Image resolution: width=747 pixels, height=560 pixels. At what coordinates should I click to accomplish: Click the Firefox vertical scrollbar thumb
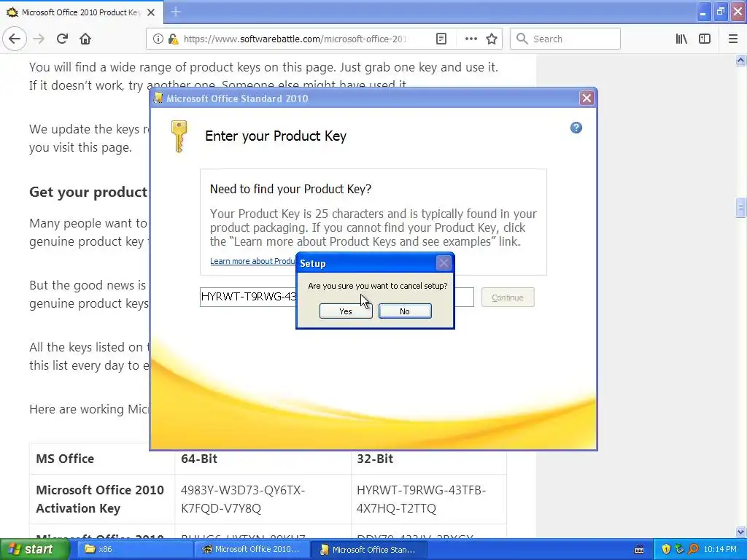click(740, 208)
